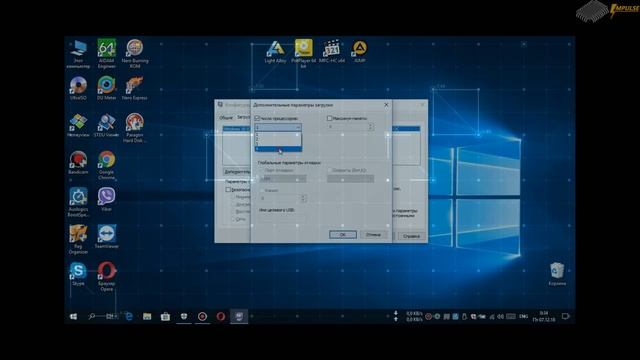Click the ENG language indicator in tray

point(524,316)
